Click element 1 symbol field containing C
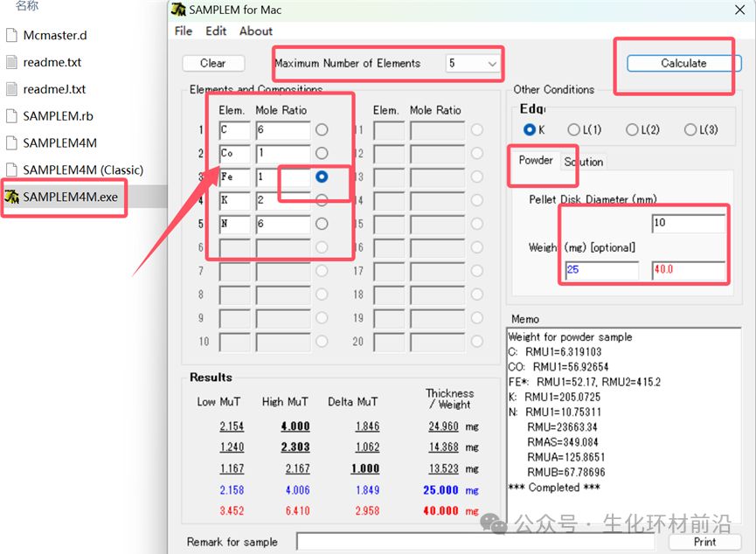Viewport: 756px width, 554px height. point(234,130)
